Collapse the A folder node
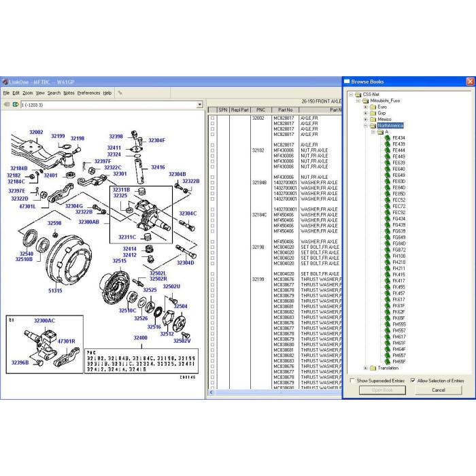This screenshot has height=476, width=476. pyautogui.click(x=373, y=132)
